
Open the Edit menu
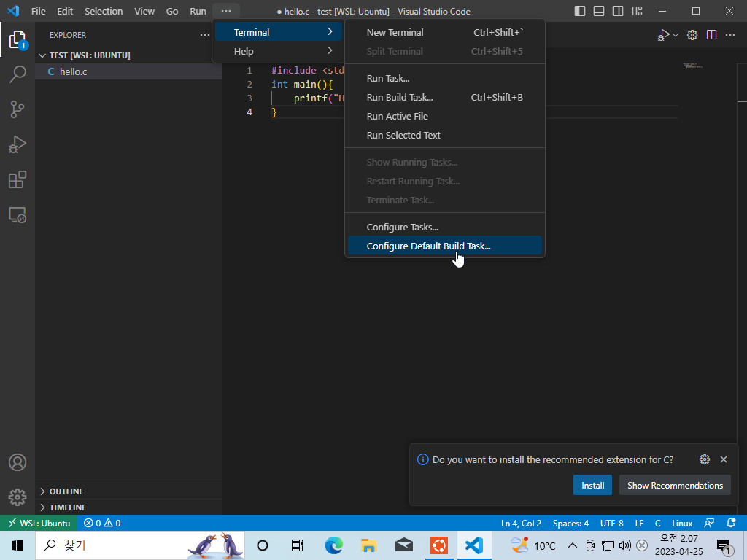65,11
